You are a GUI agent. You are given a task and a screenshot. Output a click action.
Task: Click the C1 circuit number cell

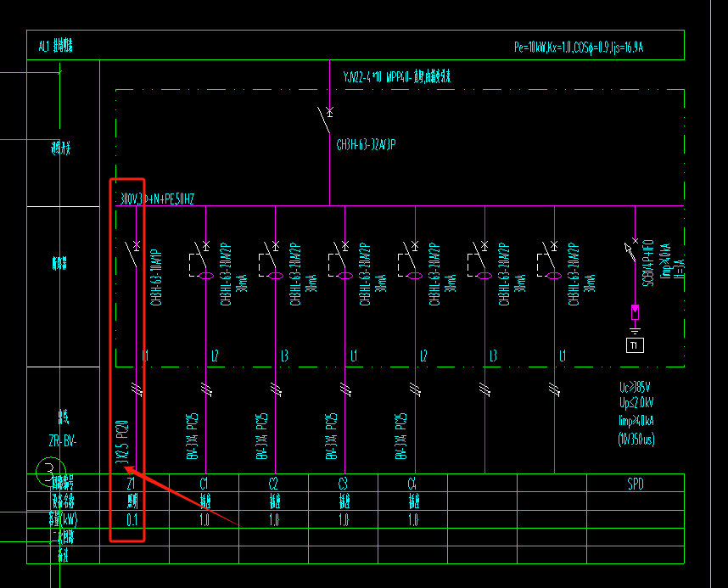204,484
